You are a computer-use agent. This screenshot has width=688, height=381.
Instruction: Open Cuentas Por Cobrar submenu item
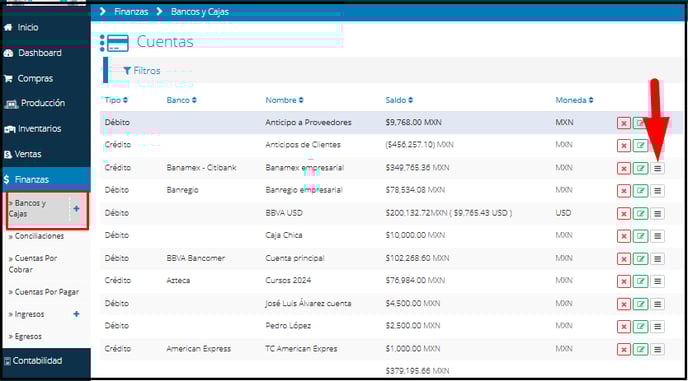pos(33,264)
